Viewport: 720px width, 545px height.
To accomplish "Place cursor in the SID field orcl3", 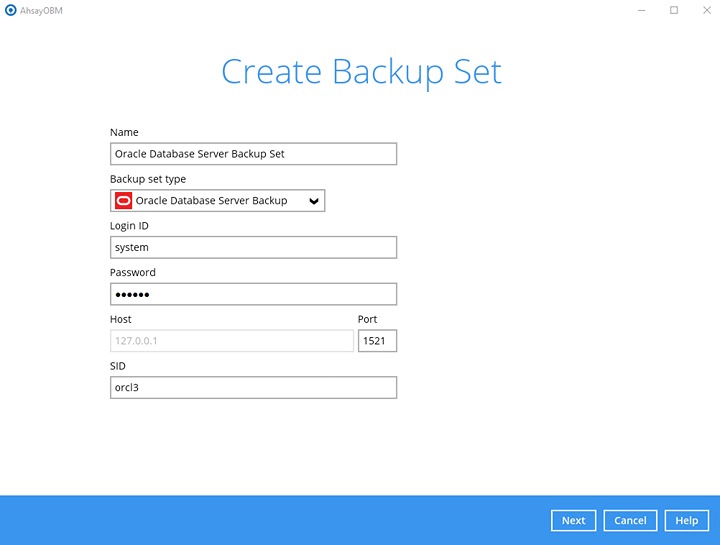I will (253, 387).
